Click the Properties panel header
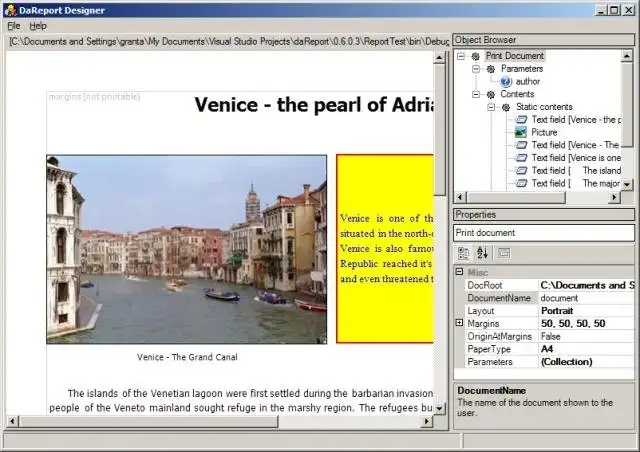 (544, 214)
